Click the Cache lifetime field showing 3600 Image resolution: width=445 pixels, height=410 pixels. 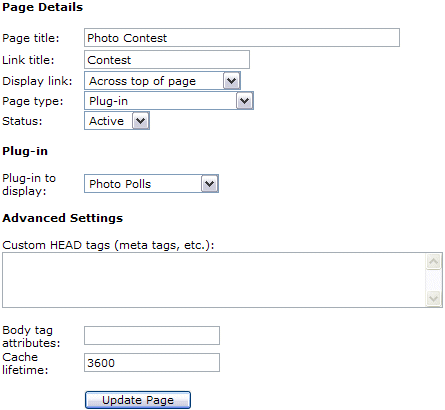click(152, 362)
